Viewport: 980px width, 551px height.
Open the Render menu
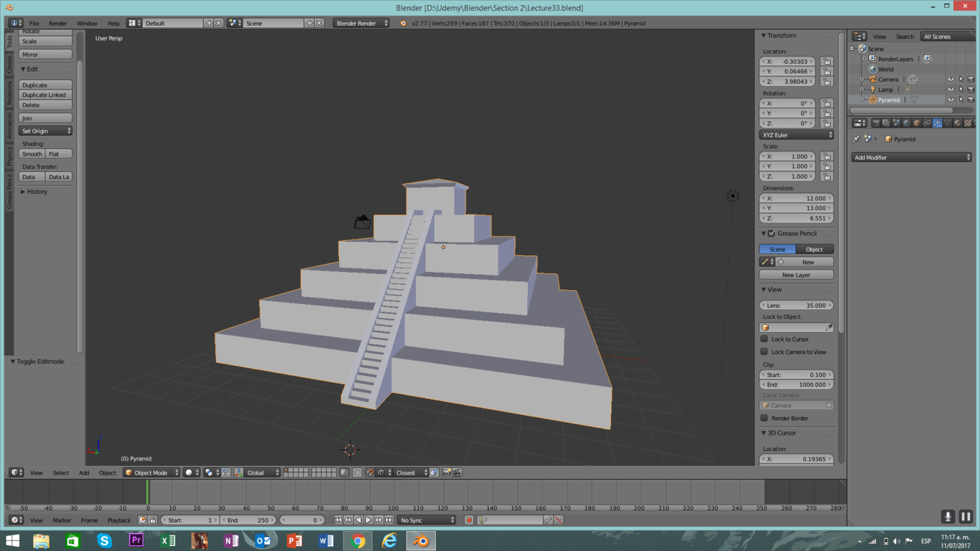pyautogui.click(x=57, y=24)
